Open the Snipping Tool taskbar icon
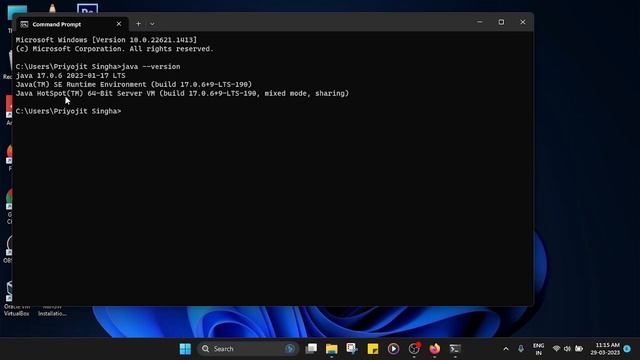 click(x=352, y=349)
